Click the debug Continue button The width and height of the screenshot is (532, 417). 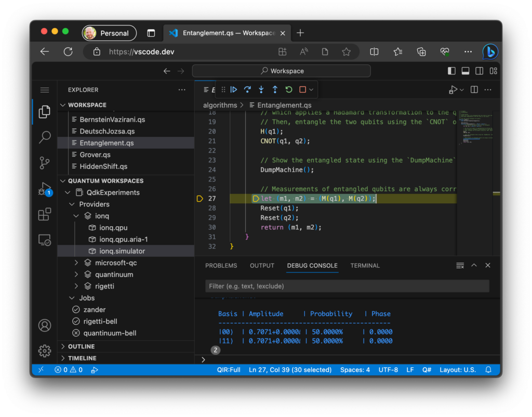(x=234, y=89)
